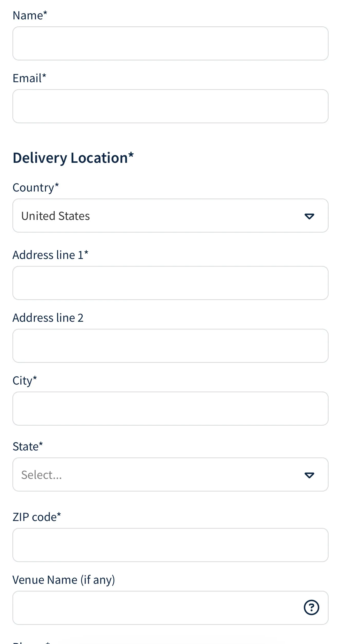Image resolution: width=341 pixels, height=644 pixels.
Task: Click the "Address line 1*" label
Action: point(50,255)
